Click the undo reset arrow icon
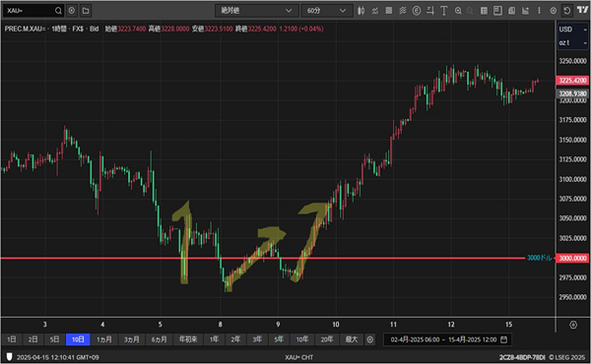 (567, 11)
